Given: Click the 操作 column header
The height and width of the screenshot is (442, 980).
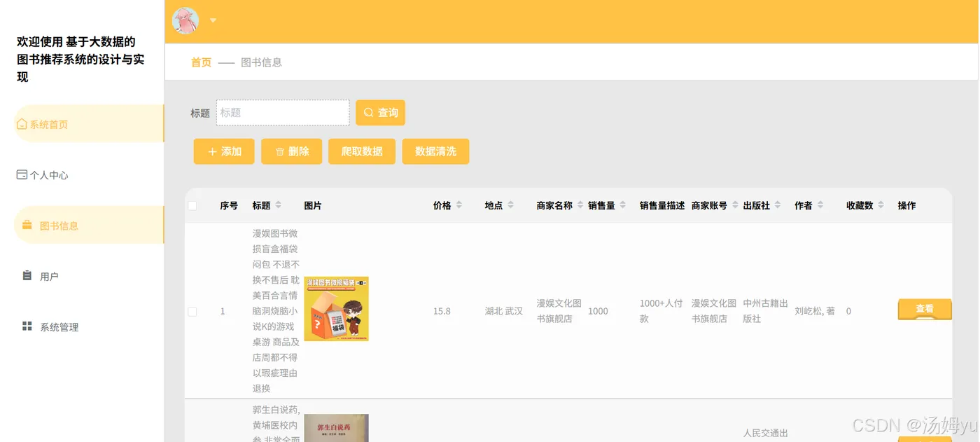Looking at the screenshot, I should coord(906,205).
